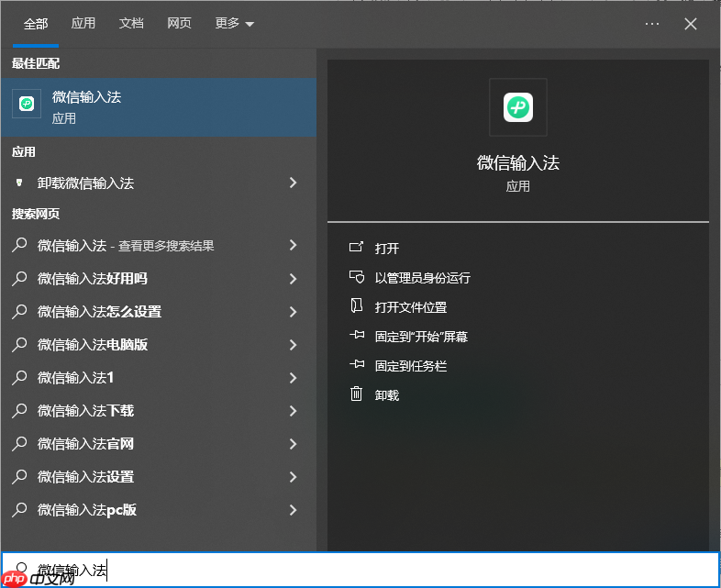This screenshot has height=588, width=721.
Task: Click the trash can uninstall icon
Action: [x=356, y=394]
